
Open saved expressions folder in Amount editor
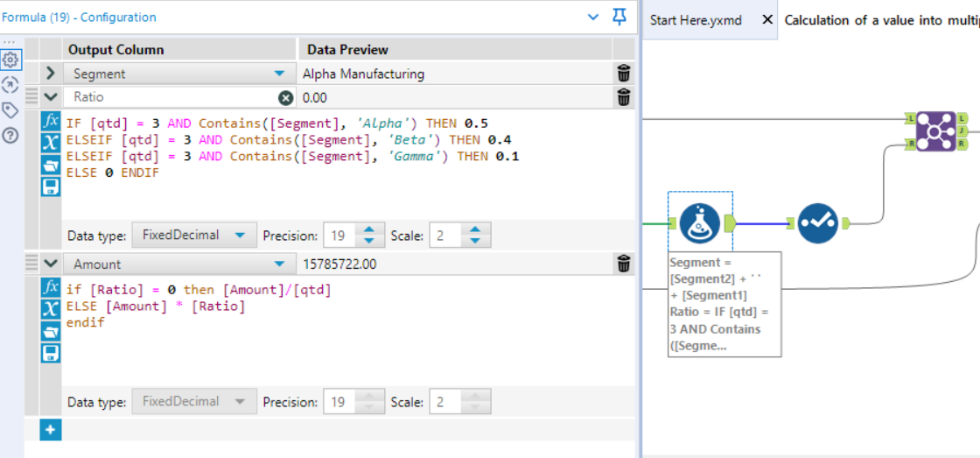(51, 331)
